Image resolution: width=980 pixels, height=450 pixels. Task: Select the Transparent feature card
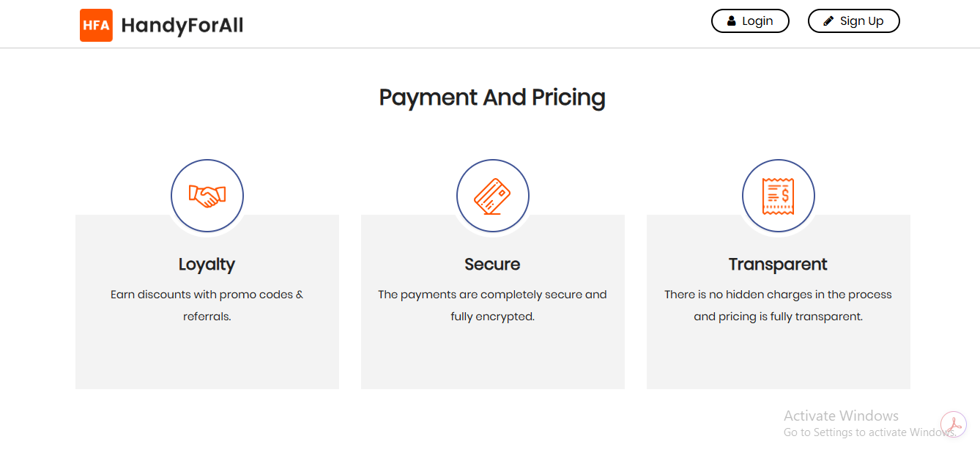(x=778, y=300)
